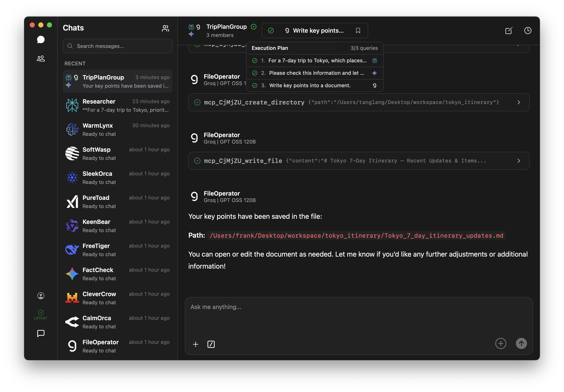Image resolution: width=564 pixels, height=392 pixels.
Task: Click the FreeTiger whale avatar icon
Action: click(72, 250)
